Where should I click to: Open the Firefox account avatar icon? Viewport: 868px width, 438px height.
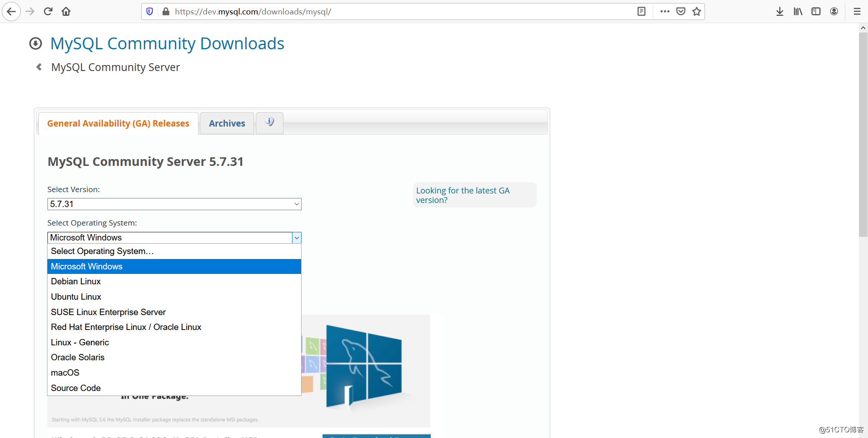pyautogui.click(x=834, y=11)
